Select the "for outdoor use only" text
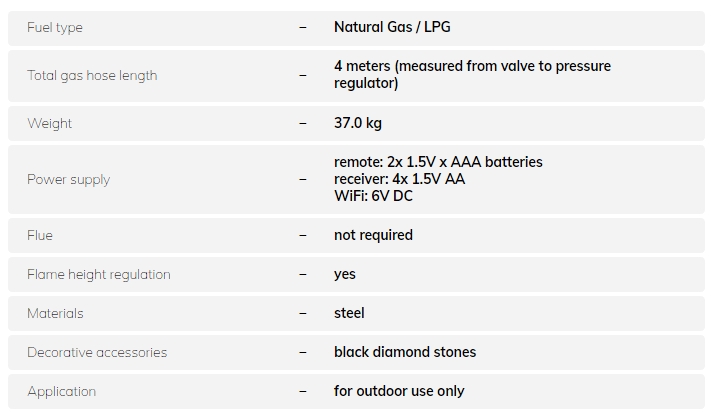Image resolution: width=718 pixels, height=417 pixels. point(399,392)
